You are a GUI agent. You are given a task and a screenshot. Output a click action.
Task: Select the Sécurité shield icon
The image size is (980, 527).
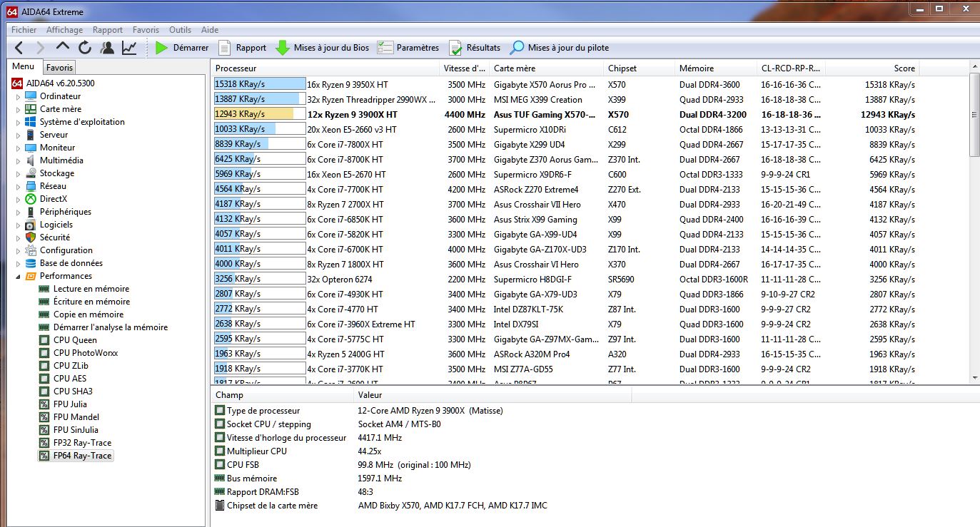coord(31,237)
